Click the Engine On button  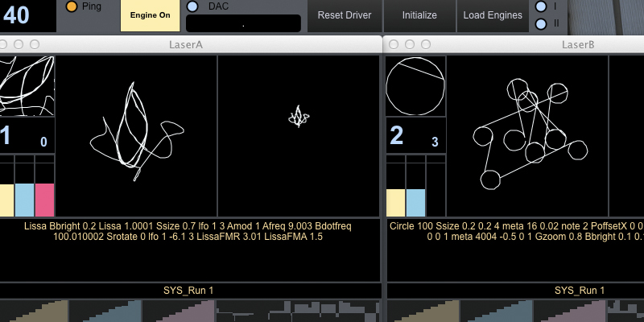click(149, 15)
